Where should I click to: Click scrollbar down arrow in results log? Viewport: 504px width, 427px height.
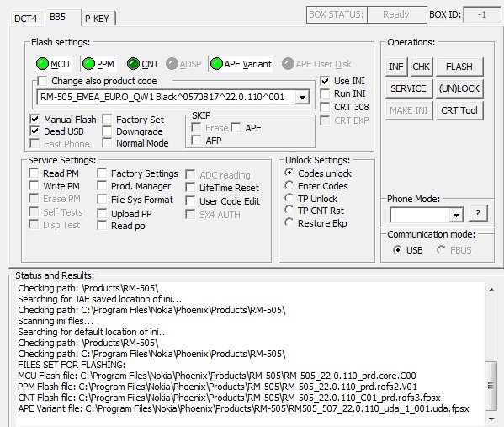point(491,419)
